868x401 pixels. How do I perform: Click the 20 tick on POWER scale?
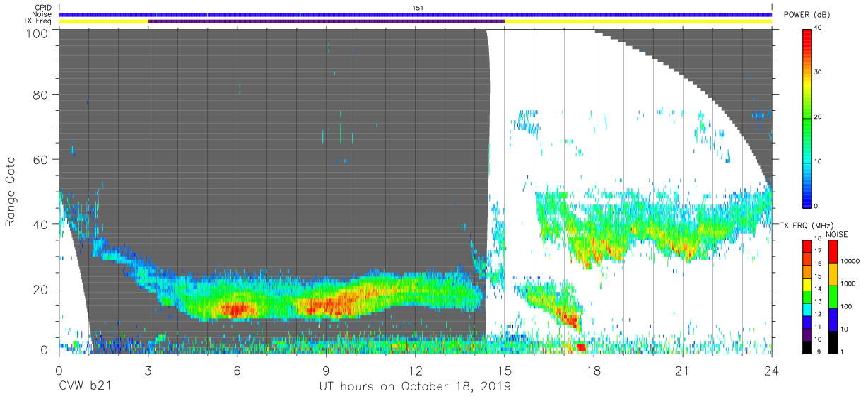[817, 117]
